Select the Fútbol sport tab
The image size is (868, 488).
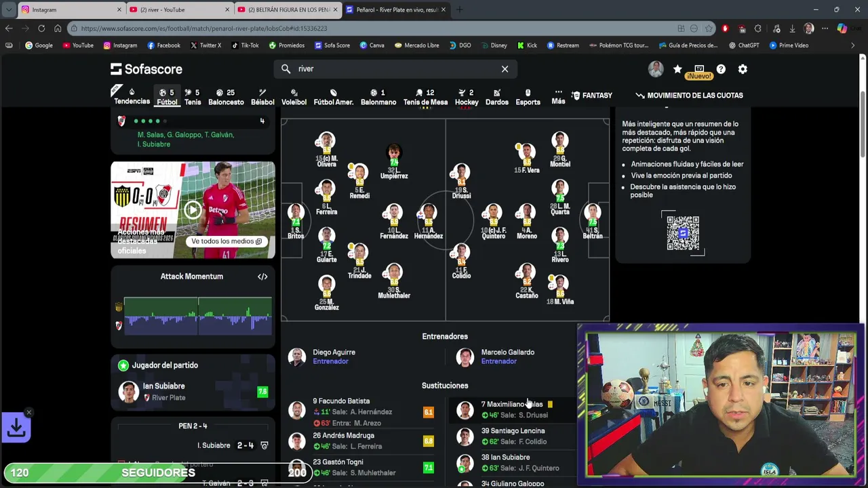[x=167, y=97]
